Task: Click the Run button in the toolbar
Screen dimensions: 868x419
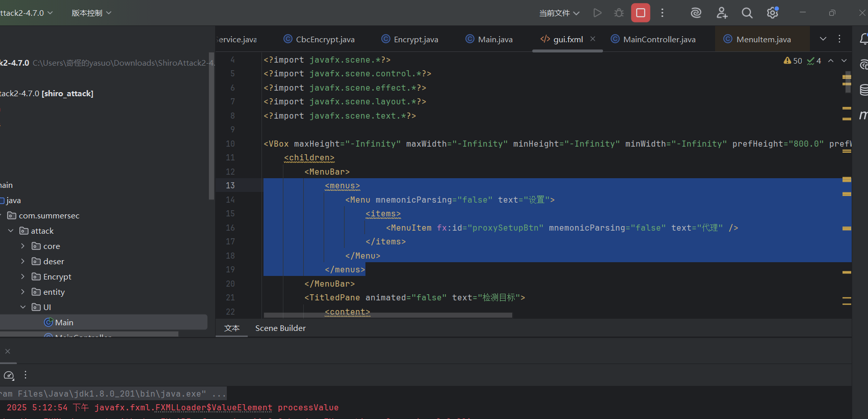Action: click(597, 13)
